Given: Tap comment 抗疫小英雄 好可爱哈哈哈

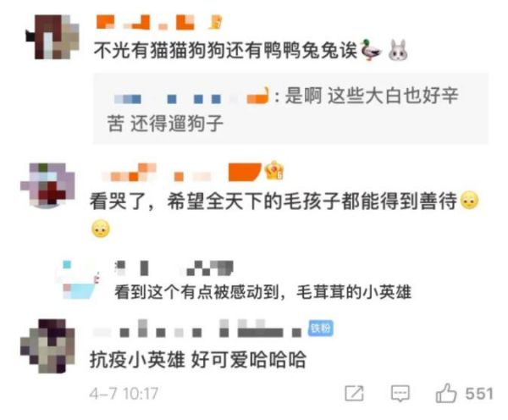Looking at the screenshot, I should pyautogui.click(x=198, y=360).
